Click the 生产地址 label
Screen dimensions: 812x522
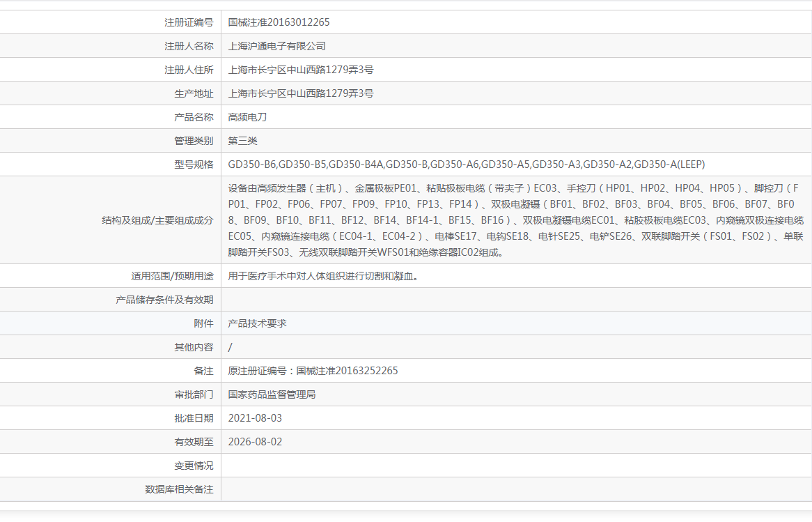(x=194, y=94)
